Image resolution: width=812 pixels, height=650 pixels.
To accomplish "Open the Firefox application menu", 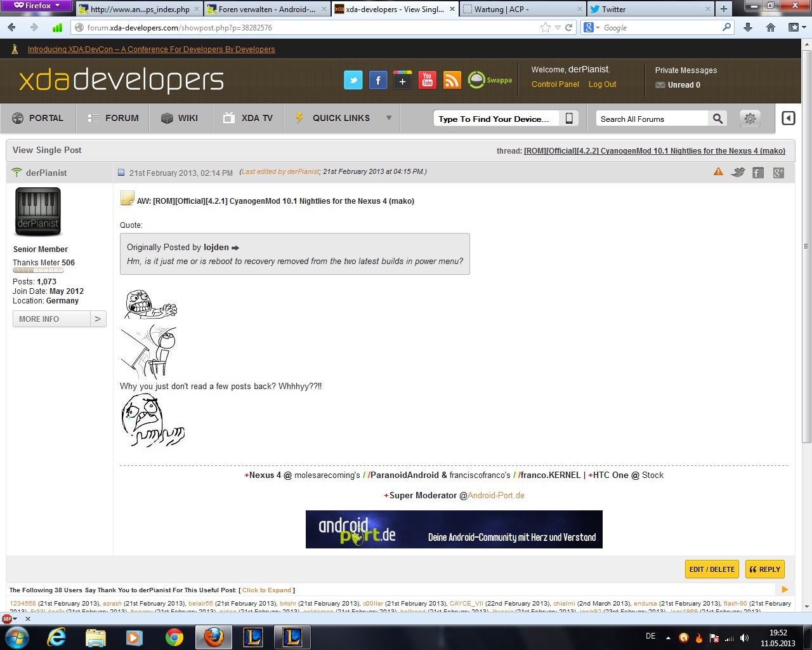I will (x=37, y=6).
